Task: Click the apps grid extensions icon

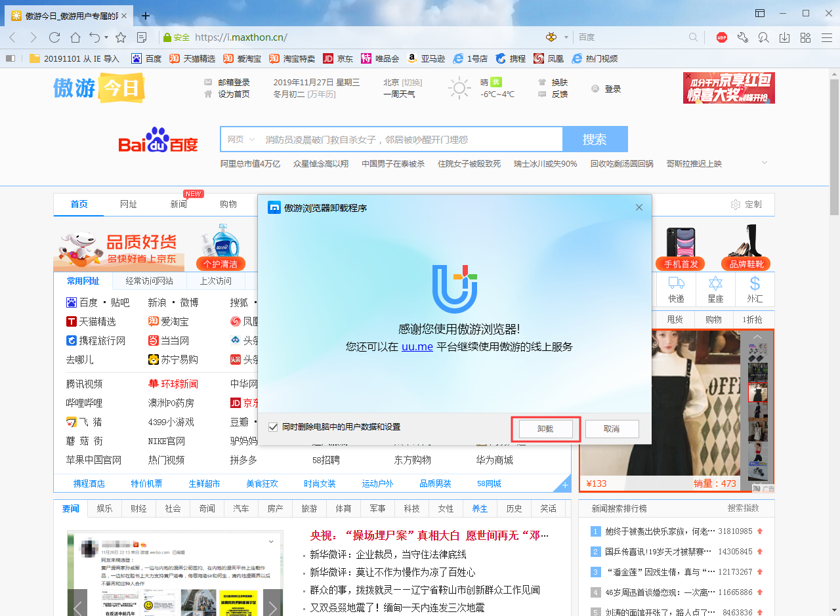Action: [x=805, y=37]
